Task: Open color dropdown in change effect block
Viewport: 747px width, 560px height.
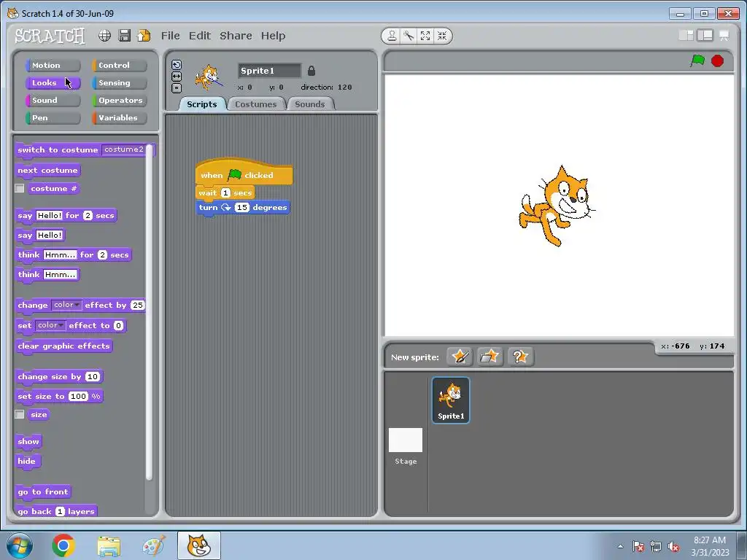Action: tap(66, 305)
